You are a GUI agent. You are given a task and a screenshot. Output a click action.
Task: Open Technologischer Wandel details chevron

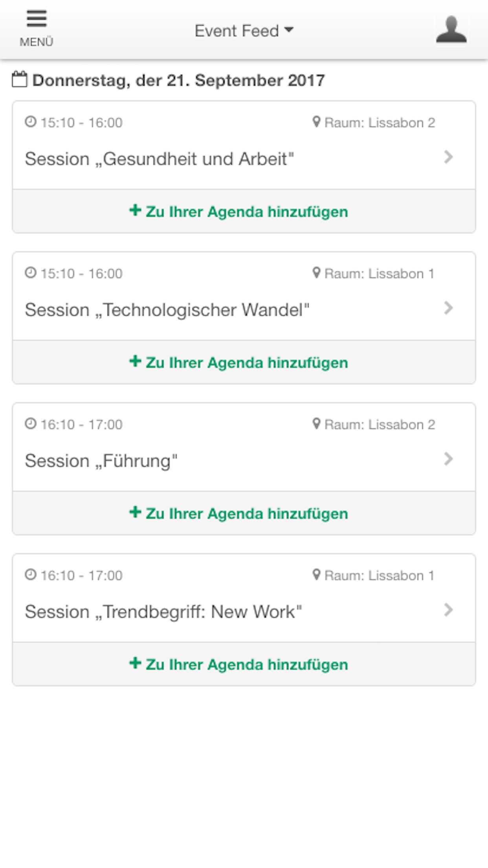point(448,308)
